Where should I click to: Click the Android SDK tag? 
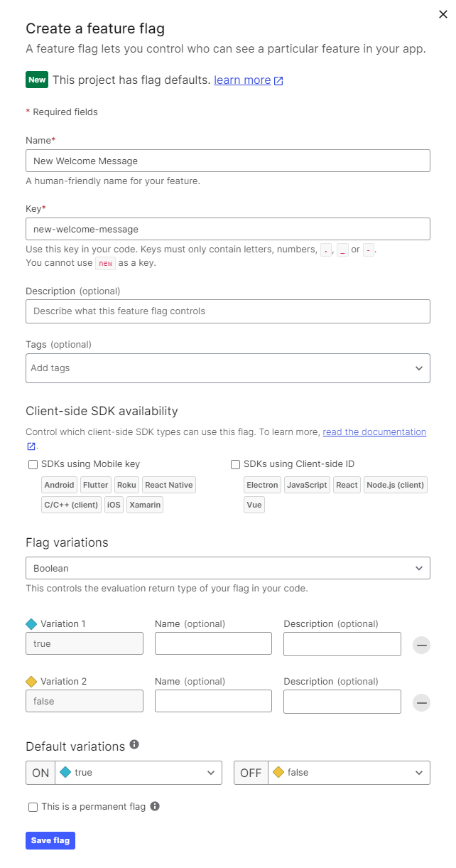(59, 485)
